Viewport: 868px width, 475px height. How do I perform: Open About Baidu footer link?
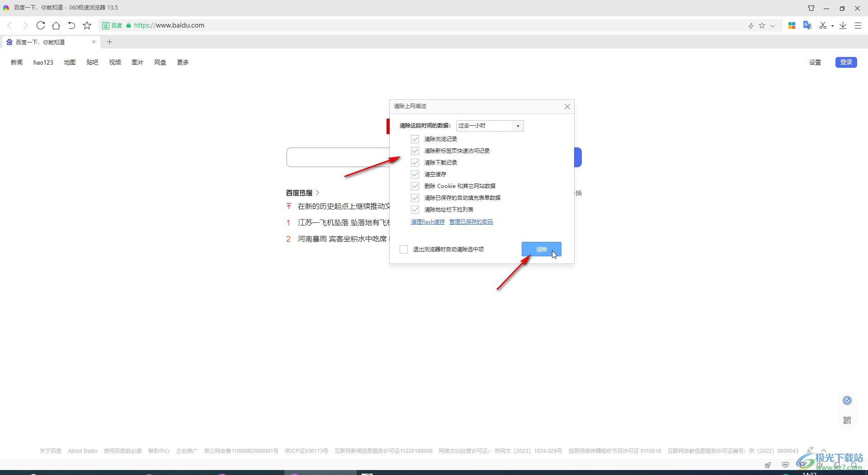coord(83,451)
